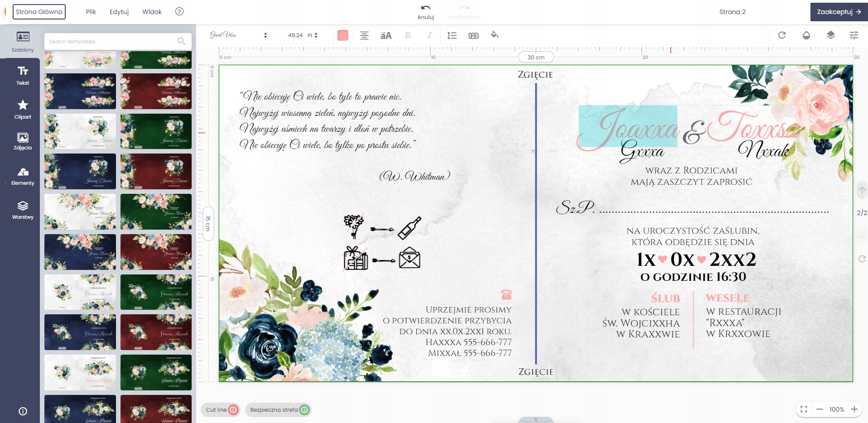This screenshot has width=868, height=423.
Task: Click the 49.24 font size field
Action: coord(295,35)
